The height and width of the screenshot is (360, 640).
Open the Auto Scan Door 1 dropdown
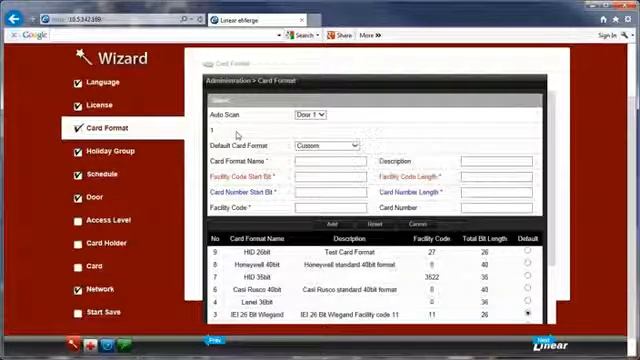310,115
